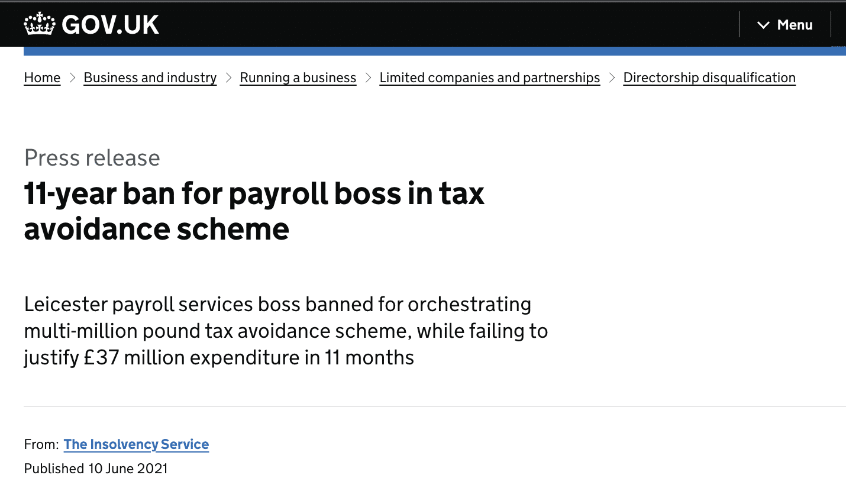Expand the navigation menu dropdown
846x504 pixels.
tap(784, 25)
